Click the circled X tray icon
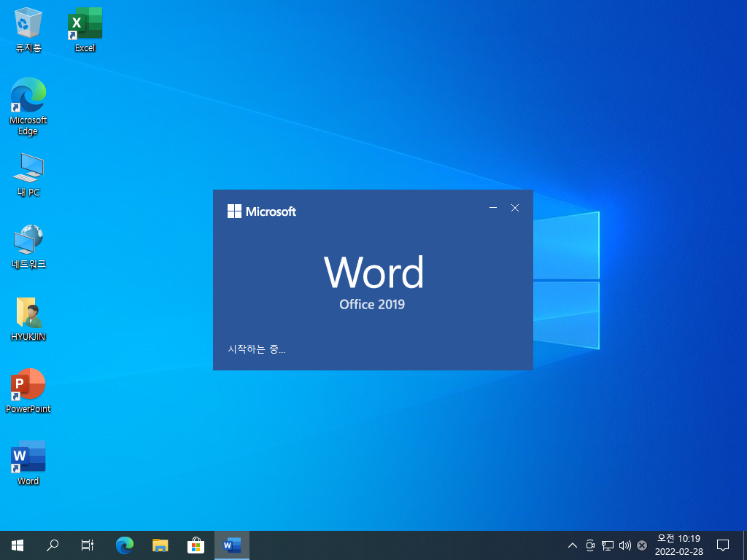This screenshot has height=560, width=747. pos(642,545)
